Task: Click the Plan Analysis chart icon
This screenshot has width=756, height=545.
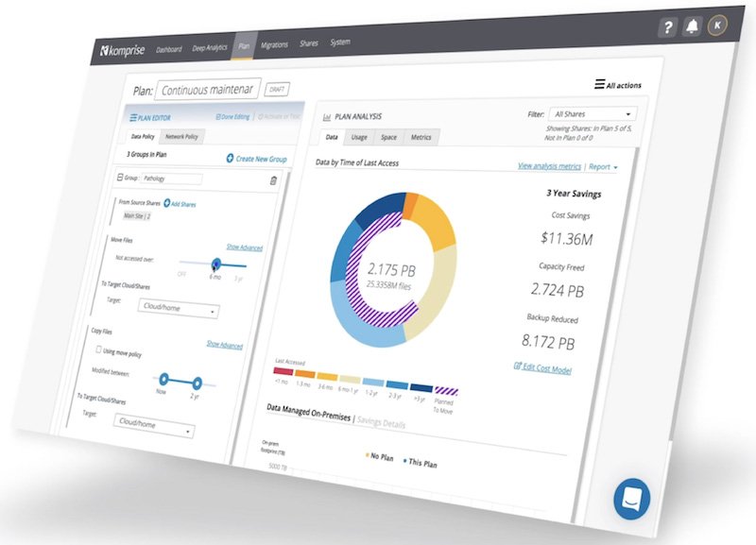Action: pos(327,116)
